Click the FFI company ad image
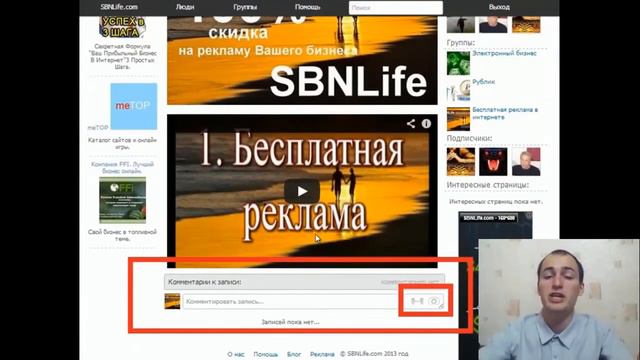The image size is (640, 360). [x=122, y=200]
